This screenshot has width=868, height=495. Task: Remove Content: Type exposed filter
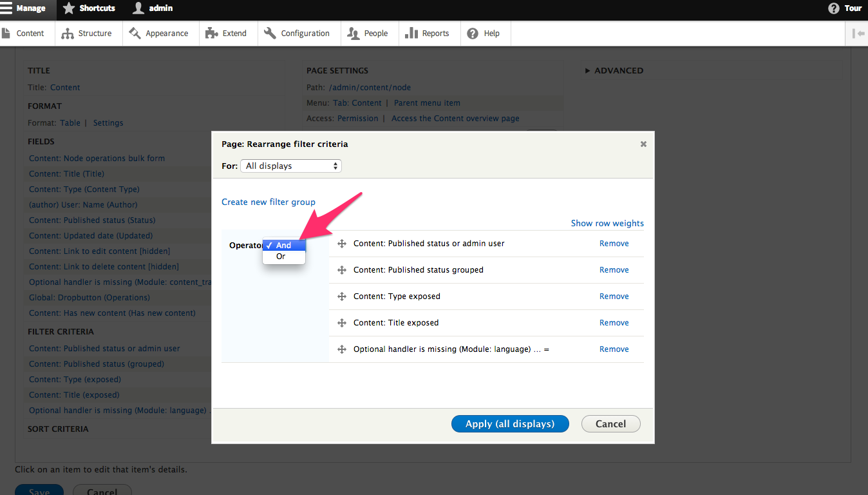pyautogui.click(x=614, y=296)
